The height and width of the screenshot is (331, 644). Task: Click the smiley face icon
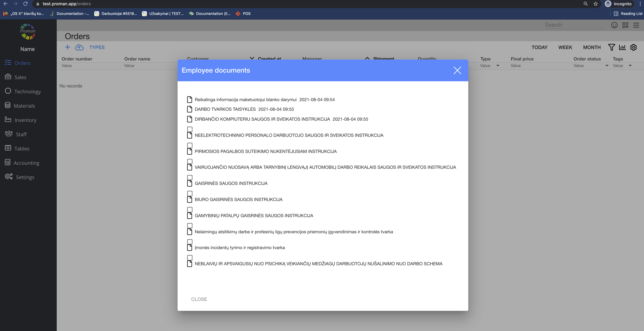[614, 25]
